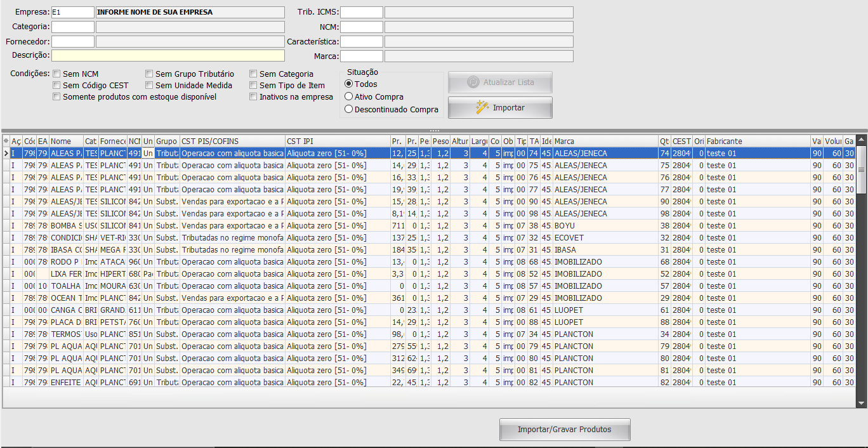This screenshot has width=868, height=448.
Task: Focus the yellow Descrição input field
Action: (x=168, y=55)
